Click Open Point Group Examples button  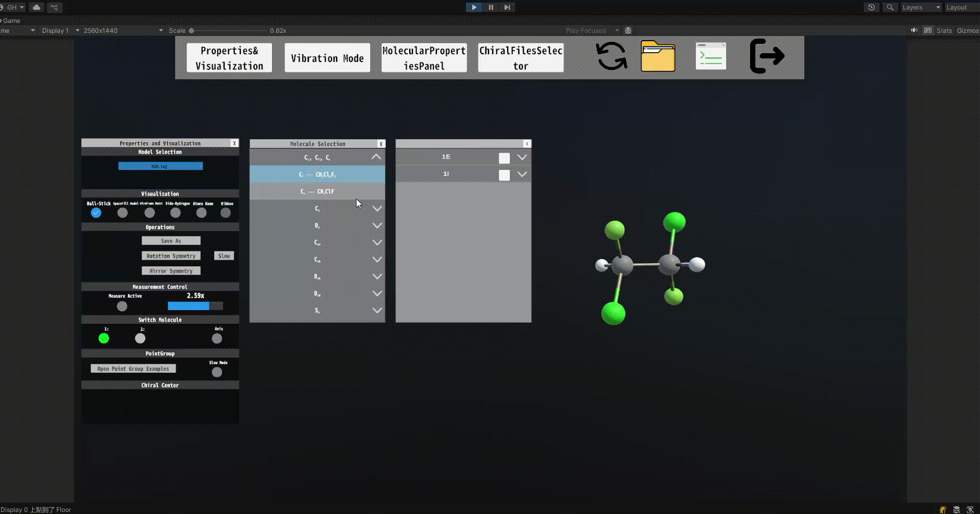pyautogui.click(x=133, y=369)
